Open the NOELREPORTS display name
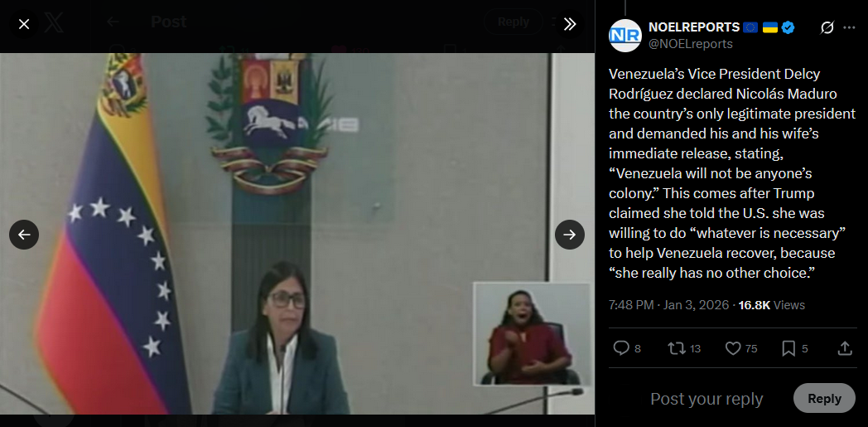Viewport: 868px width, 427px height. (694, 27)
